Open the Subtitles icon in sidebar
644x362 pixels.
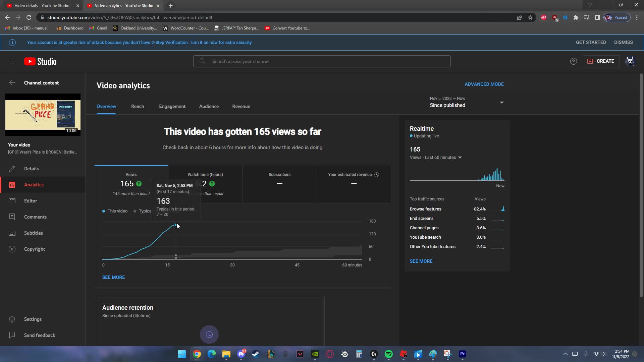point(12,233)
